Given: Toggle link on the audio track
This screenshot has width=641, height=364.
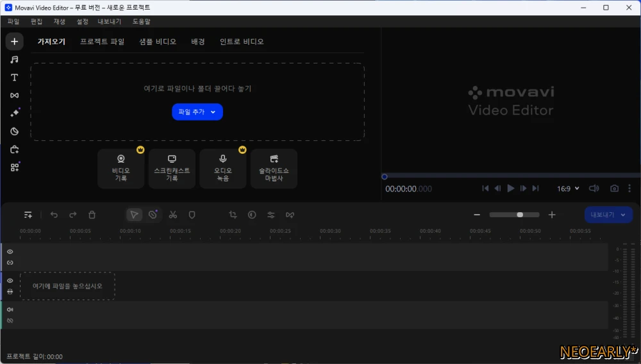Looking at the screenshot, I should point(10,320).
